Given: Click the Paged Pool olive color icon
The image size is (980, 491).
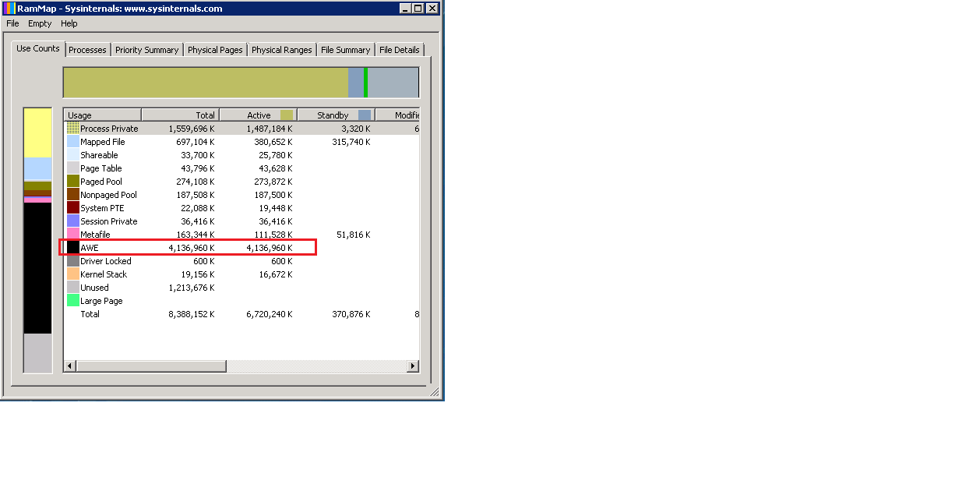Looking at the screenshot, I should pyautogui.click(x=72, y=182).
